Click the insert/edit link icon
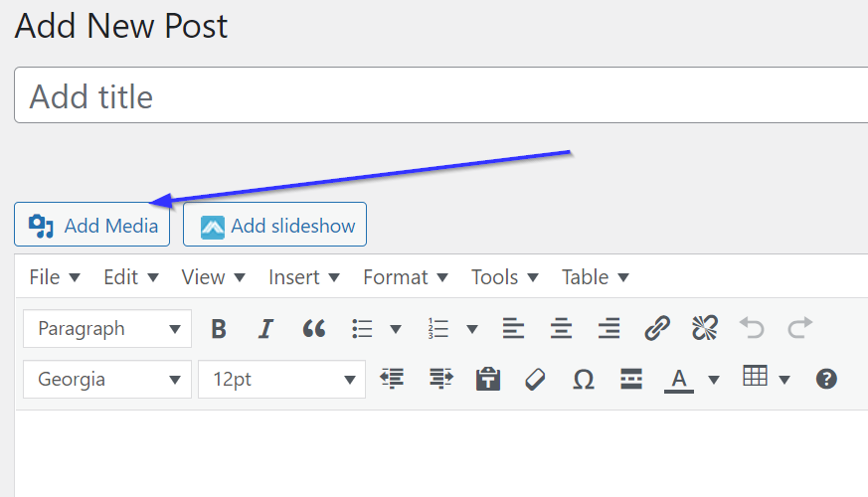868x497 pixels. (x=657, y=329)
